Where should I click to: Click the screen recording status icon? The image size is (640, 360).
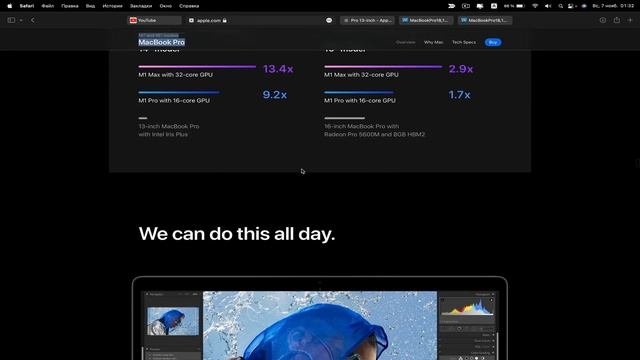(466, 6)
